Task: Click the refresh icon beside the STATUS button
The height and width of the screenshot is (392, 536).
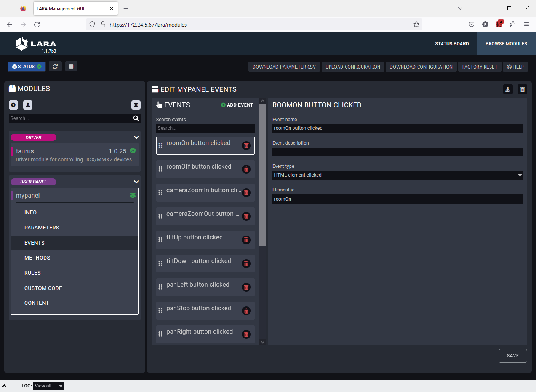Action: click(x=55, y=67)
